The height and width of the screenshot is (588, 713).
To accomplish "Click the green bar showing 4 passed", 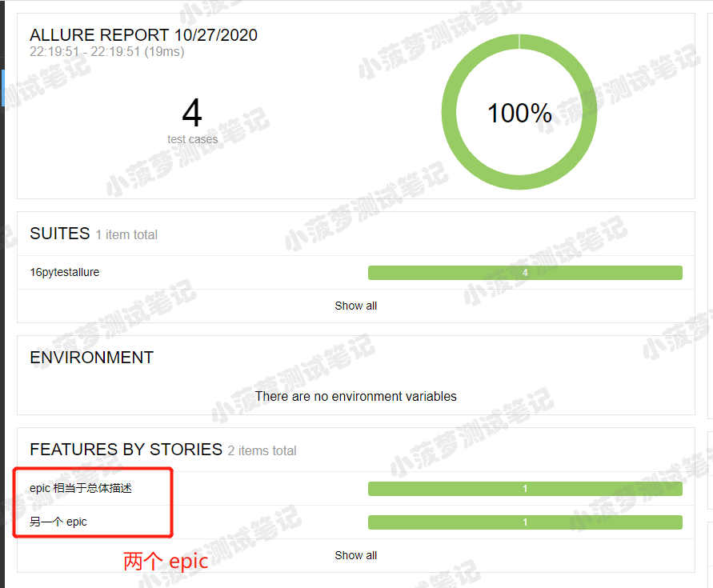I will 525,273.
